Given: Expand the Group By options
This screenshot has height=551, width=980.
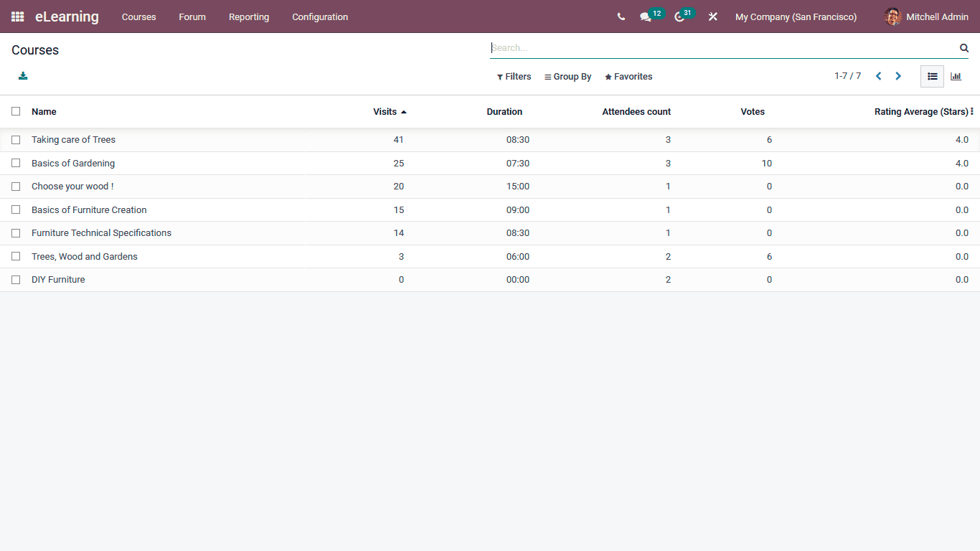Looking at the screenshot, I should pos(567,76).
